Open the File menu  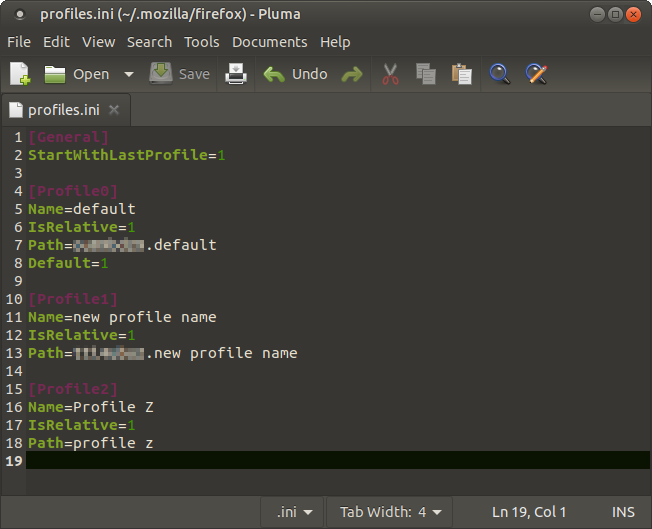[x=19, y=42]
